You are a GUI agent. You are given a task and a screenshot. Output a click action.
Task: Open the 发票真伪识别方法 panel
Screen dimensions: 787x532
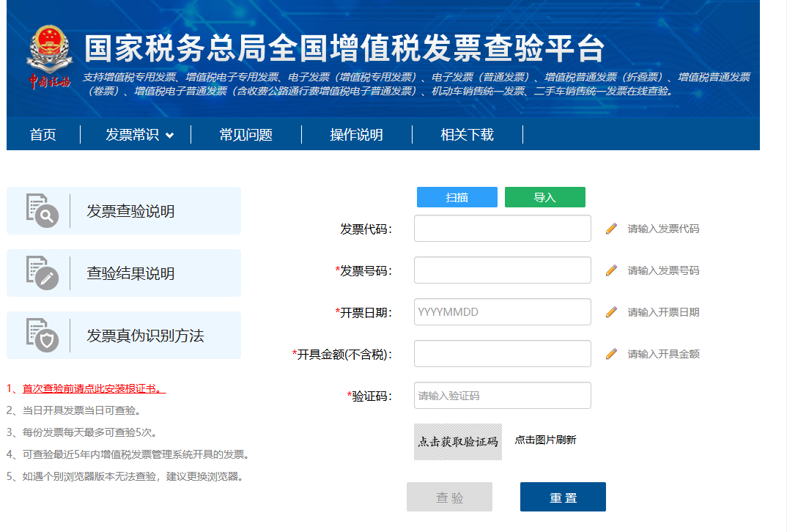pyautogui.click(x=124, y=336)
